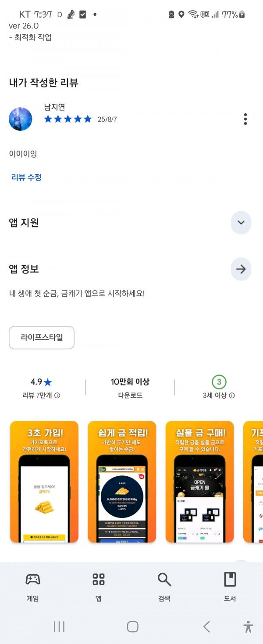Switch to the 앱 tab
Screen dimensions: 263x644
tap(99, 587)
